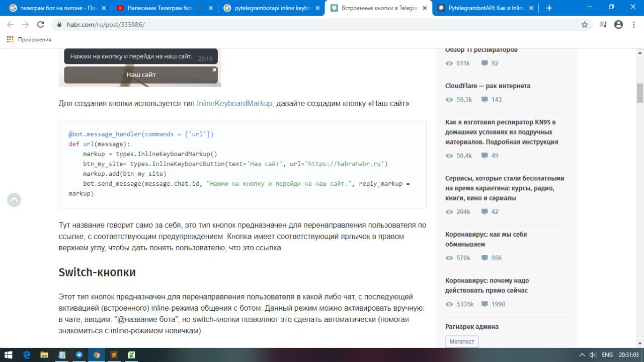Launch Microsoft Edge from the taskbar
The width and height of the screenshot is (644, 362).
click(27, 355)
